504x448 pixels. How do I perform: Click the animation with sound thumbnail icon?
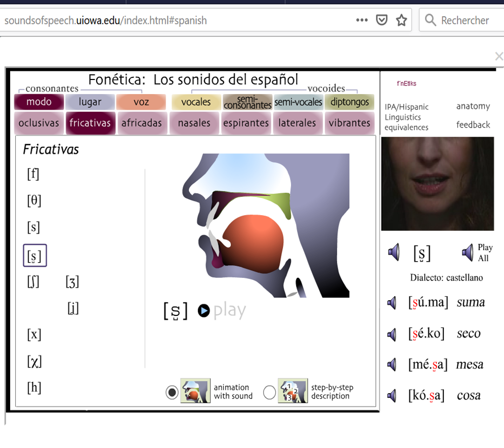[195, 390]
